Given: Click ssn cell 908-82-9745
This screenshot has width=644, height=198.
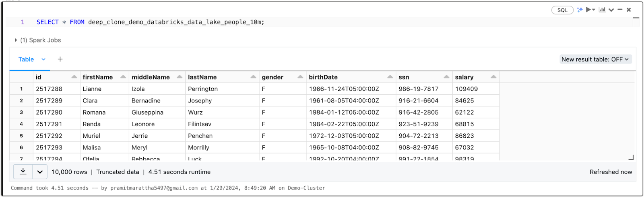Looking at the screenshot, I should (x=424, y=147).
